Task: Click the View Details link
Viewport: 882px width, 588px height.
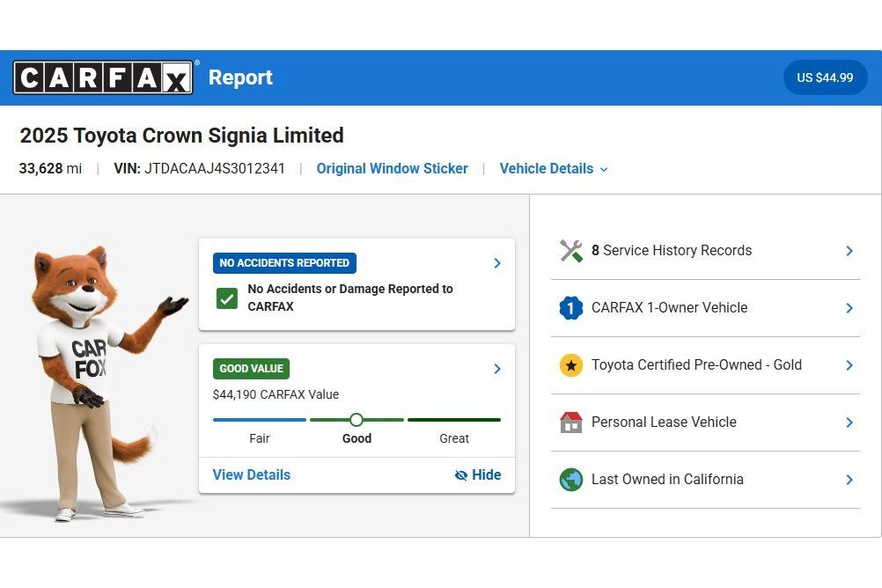Action: tap(252, 475)
